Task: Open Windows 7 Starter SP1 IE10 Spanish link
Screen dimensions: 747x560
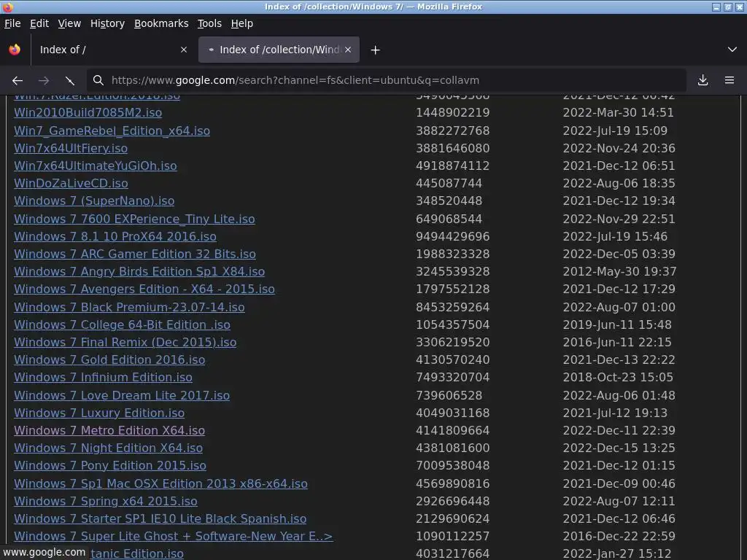Action: [160, 519]
